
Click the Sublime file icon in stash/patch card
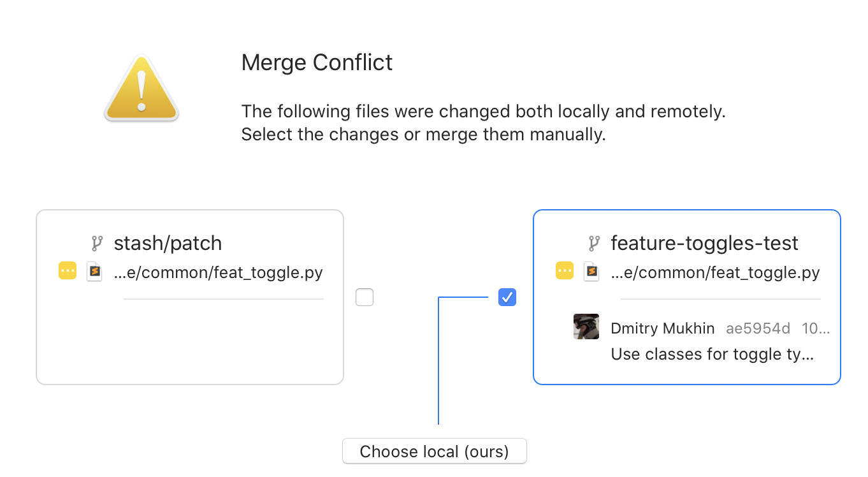tap(94, 271)
